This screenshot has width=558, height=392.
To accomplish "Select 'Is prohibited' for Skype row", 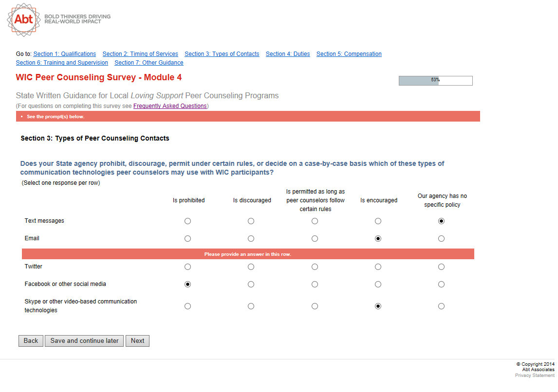I will click(188, 306).
